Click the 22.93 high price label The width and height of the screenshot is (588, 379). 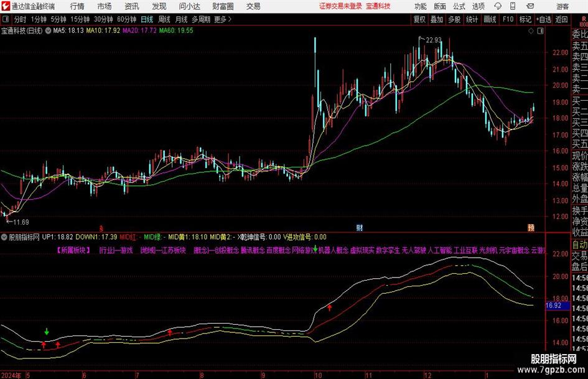(434, 40)
